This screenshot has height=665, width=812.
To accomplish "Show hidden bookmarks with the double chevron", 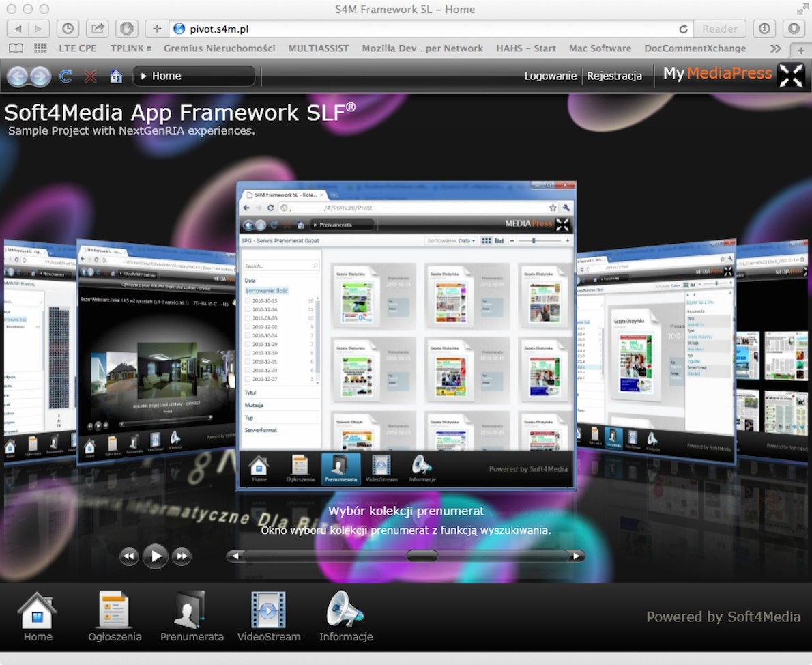I will [775, 48].
